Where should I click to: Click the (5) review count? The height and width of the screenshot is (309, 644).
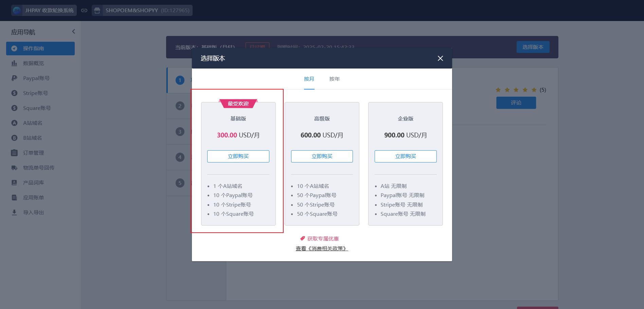(x=543, y=90)
